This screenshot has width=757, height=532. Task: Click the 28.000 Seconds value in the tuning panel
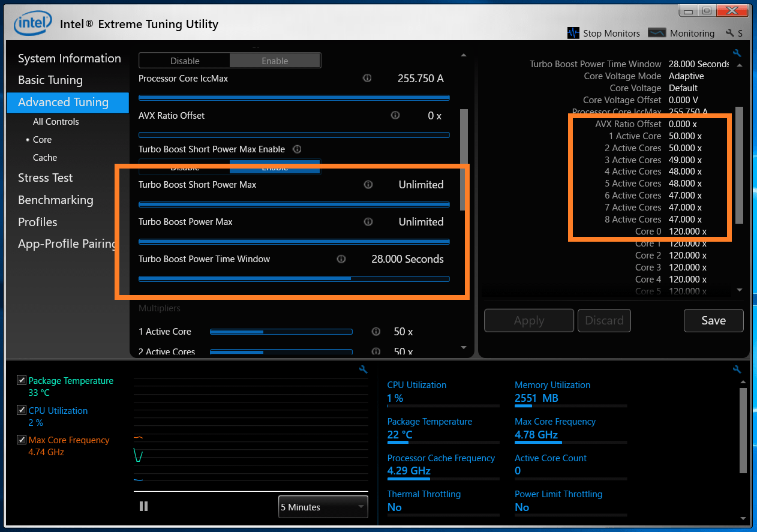tap(408, 259)
